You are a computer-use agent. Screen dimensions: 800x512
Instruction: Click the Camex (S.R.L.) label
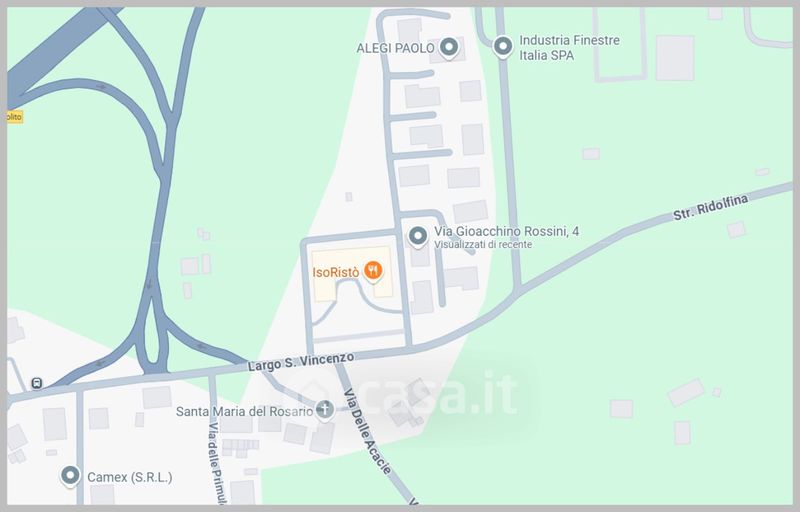[130, 477]
